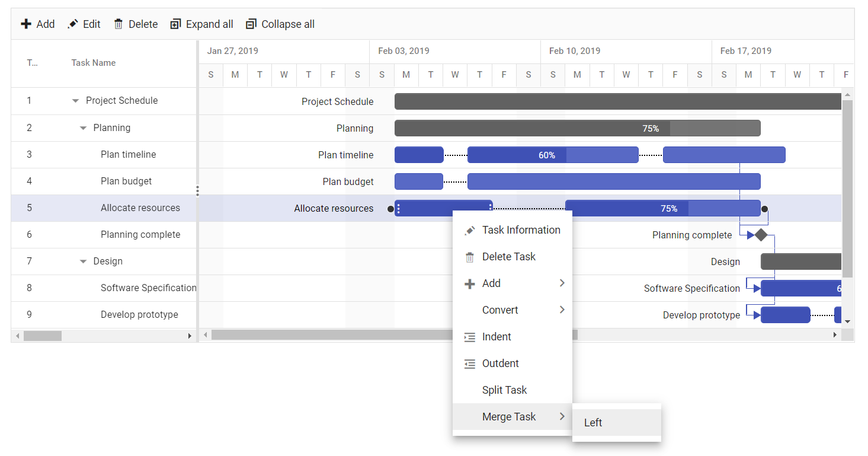Click the Delete Task trash icon
Screen dimensions: 868x456
[x=470, y=257]
